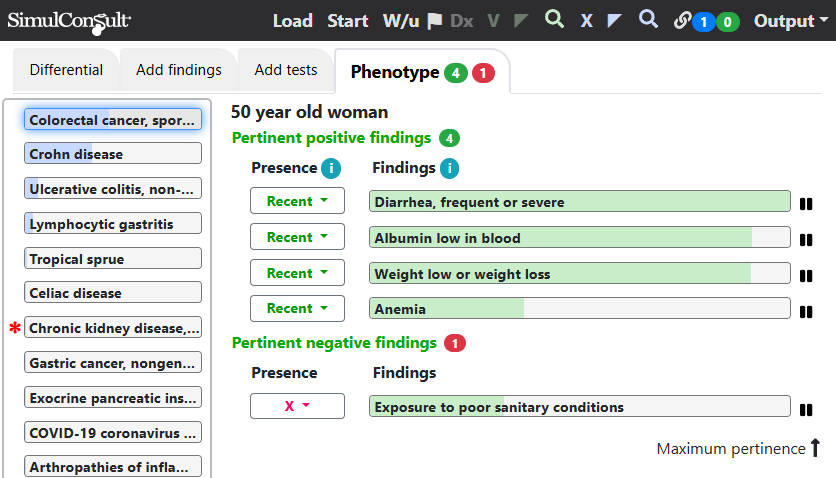Switch to the Differential tab

click(x=66, y=70)
